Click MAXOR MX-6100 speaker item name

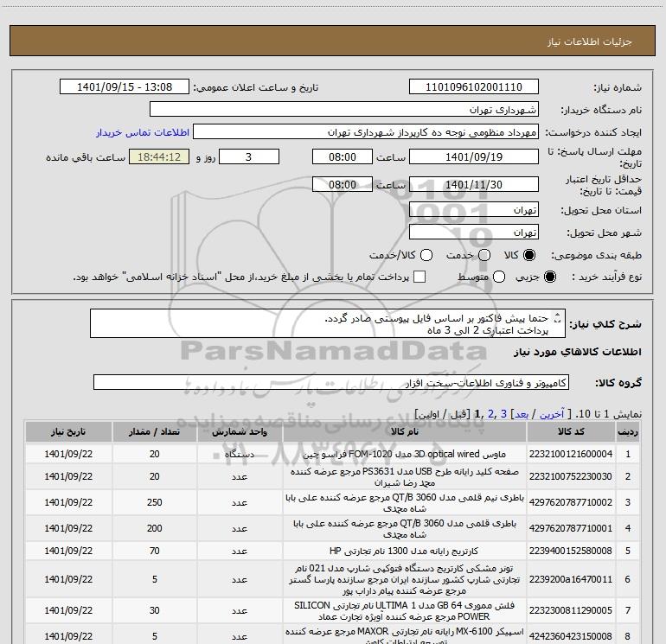405,636
